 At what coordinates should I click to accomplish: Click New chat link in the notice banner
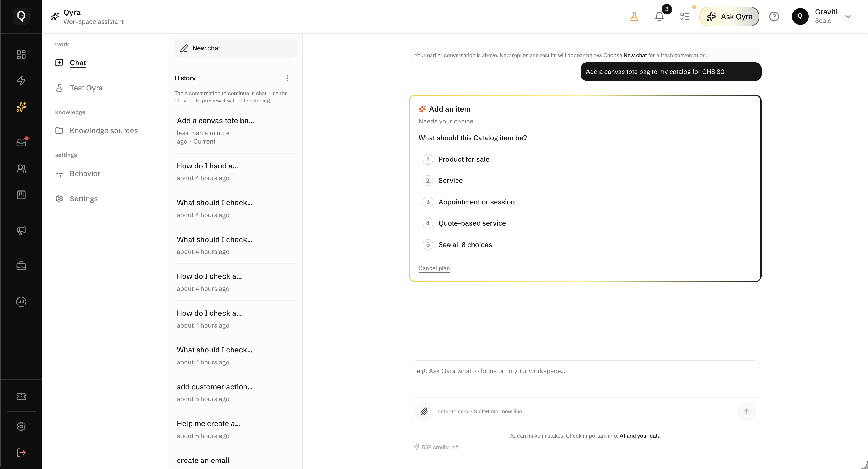(x=635, y=55)
